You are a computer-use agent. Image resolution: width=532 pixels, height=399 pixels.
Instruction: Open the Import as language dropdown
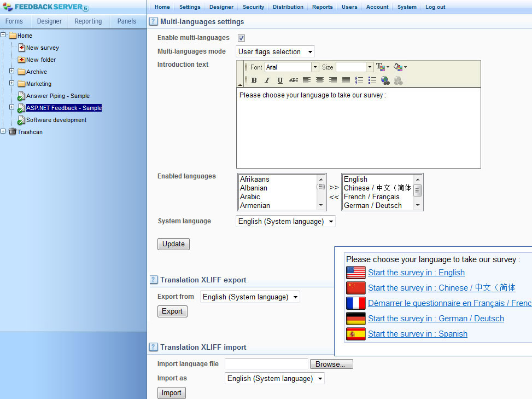[x=274, y=378]
